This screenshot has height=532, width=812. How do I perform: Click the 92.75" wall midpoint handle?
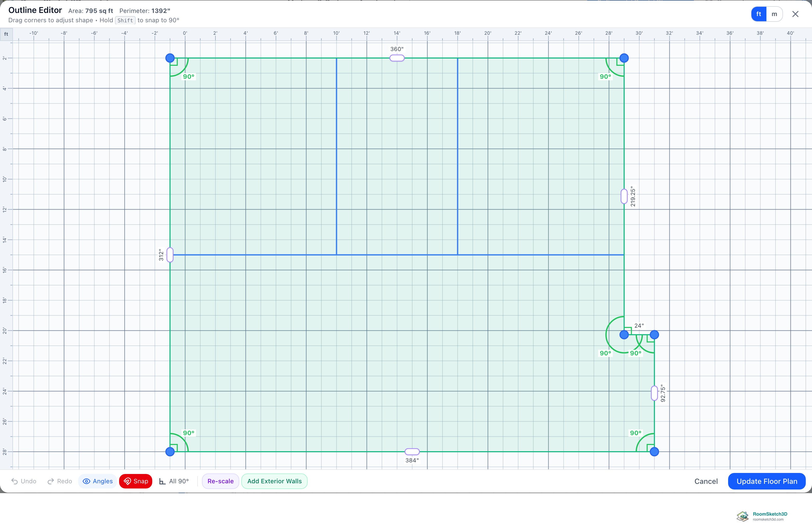point(654,393)
